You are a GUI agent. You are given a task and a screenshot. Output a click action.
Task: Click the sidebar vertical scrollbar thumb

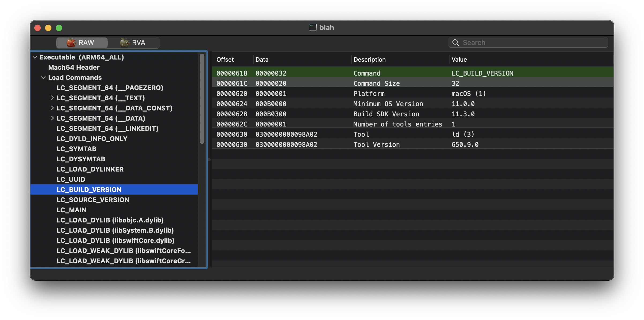[202, 99]
